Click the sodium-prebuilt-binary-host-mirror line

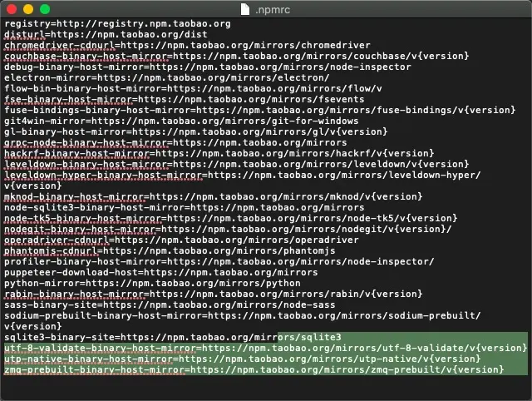pyautogui.click(x=243, y=321)
